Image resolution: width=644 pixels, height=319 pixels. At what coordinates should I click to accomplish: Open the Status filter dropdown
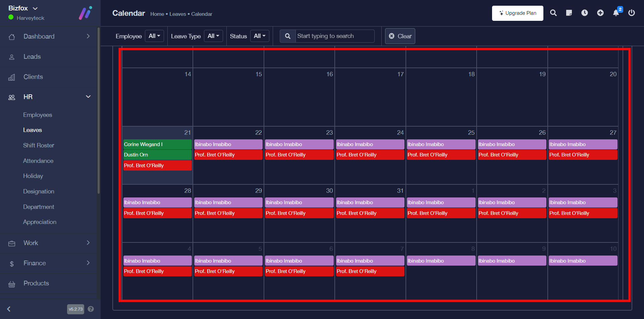pos(260,36)
